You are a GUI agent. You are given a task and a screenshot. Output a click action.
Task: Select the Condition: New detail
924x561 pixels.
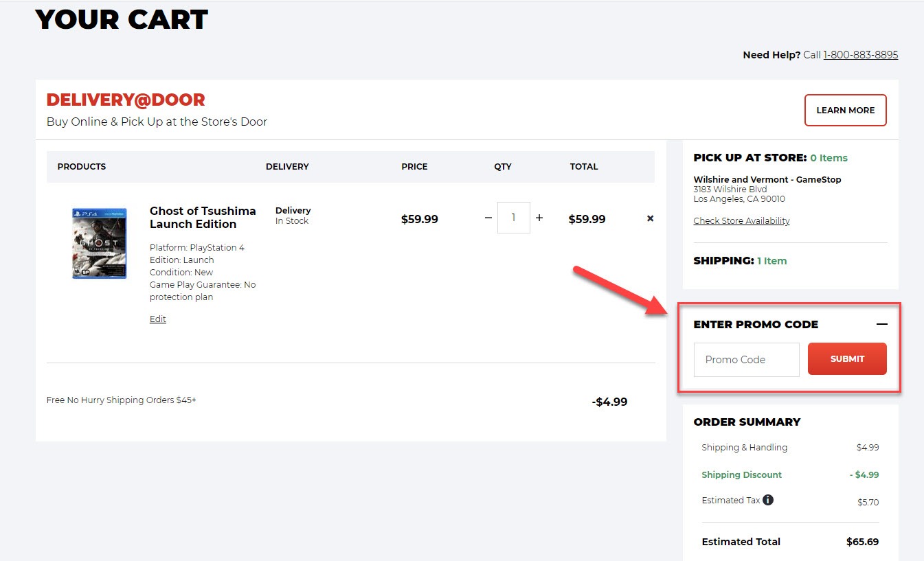181,273
